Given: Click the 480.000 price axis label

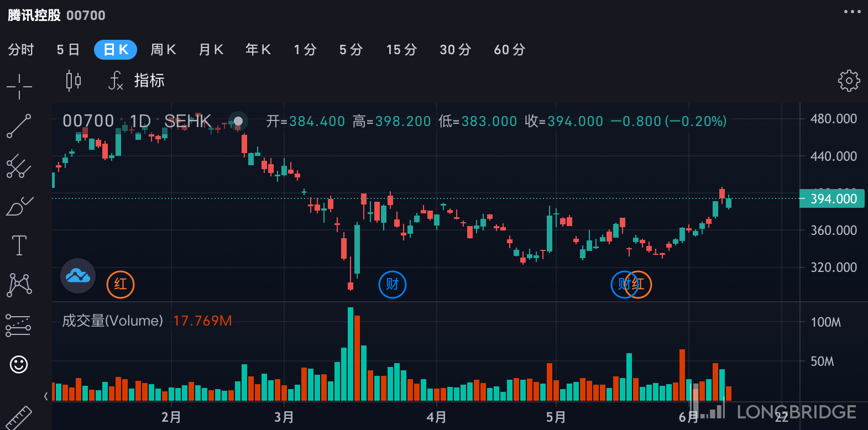Looking at the screenshot, I should tap(834, 119).
